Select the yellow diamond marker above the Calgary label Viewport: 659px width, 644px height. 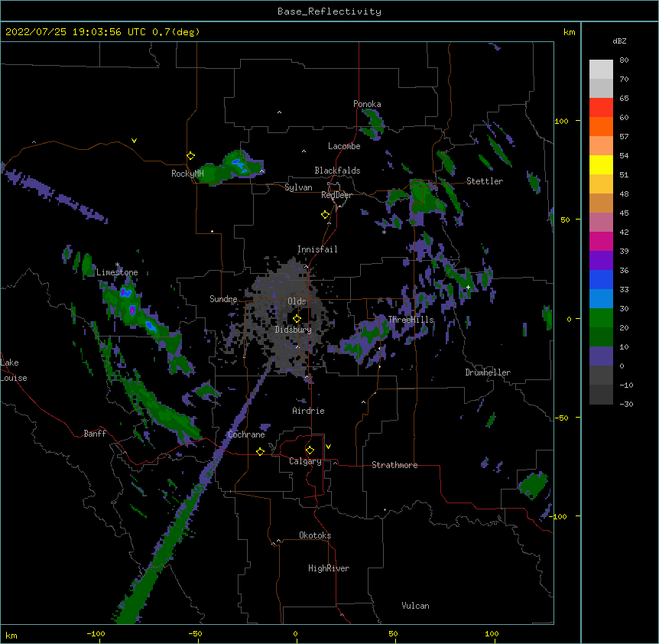pyautogui.click(x=310, y=450)
